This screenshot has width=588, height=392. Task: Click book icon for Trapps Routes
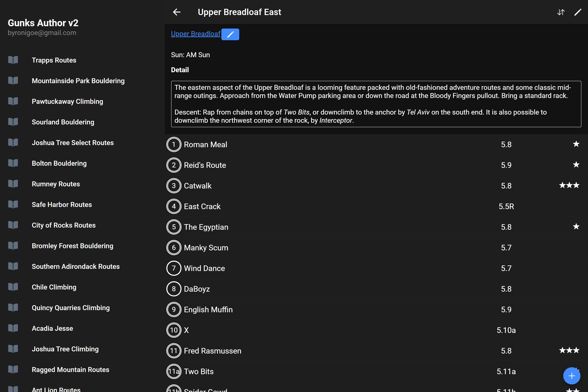pos(13,60)
